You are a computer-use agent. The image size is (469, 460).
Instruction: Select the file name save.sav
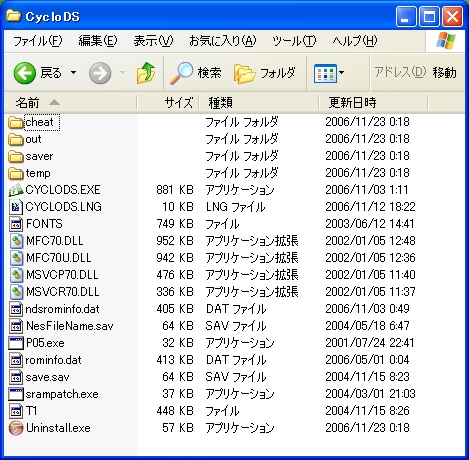[47, 377]
